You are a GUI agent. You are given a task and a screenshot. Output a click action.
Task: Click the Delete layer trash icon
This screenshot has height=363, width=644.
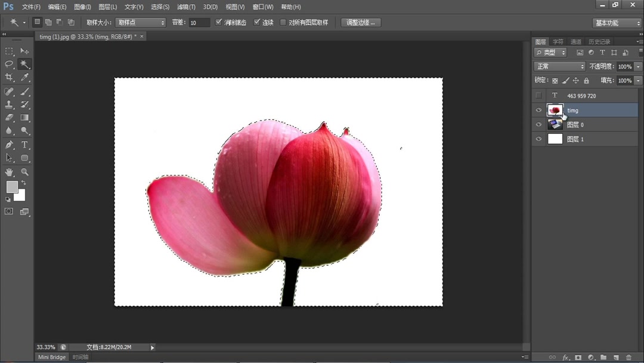point(628,357)
